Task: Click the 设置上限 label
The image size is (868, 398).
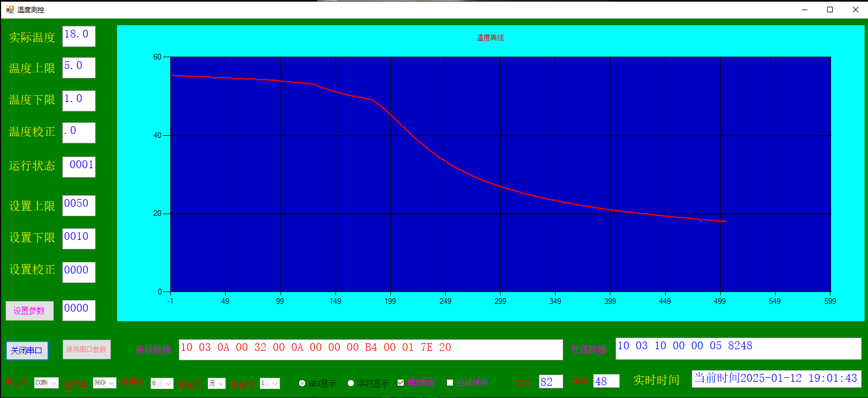Action: coord(32,206)
